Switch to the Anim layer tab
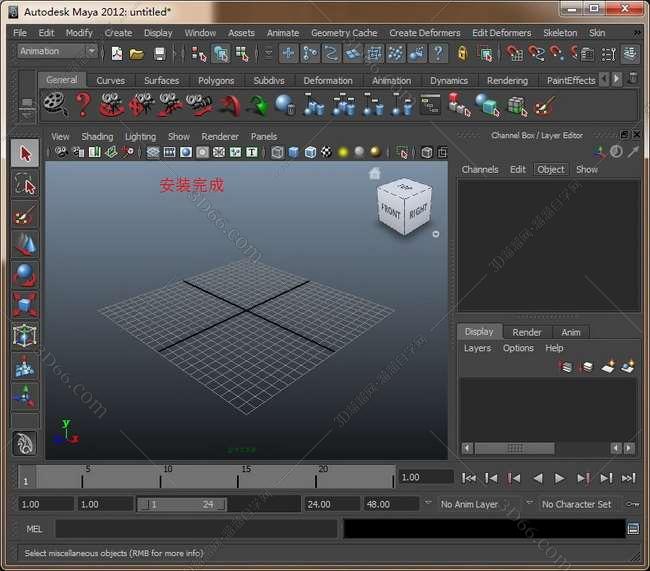 pyautogui.click(x=571, y=332)
